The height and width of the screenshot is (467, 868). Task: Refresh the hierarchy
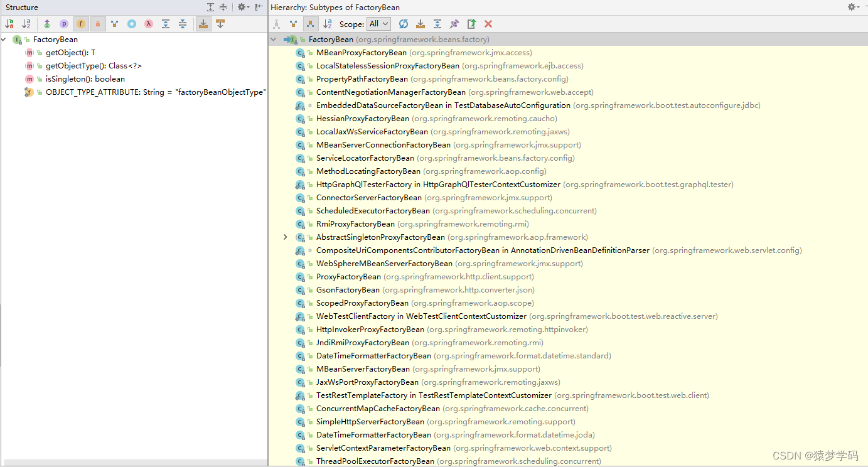coord(404,24)
